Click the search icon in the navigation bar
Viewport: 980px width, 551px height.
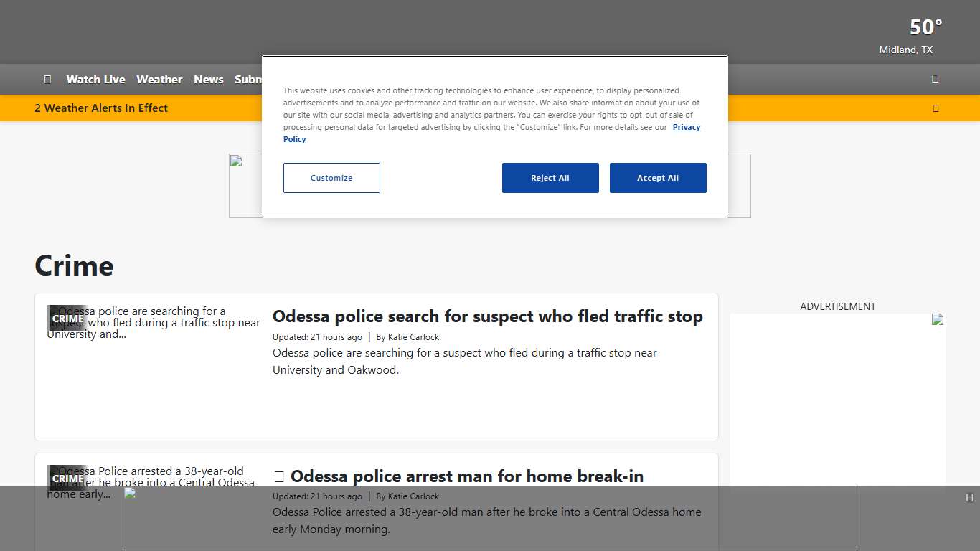935,79
